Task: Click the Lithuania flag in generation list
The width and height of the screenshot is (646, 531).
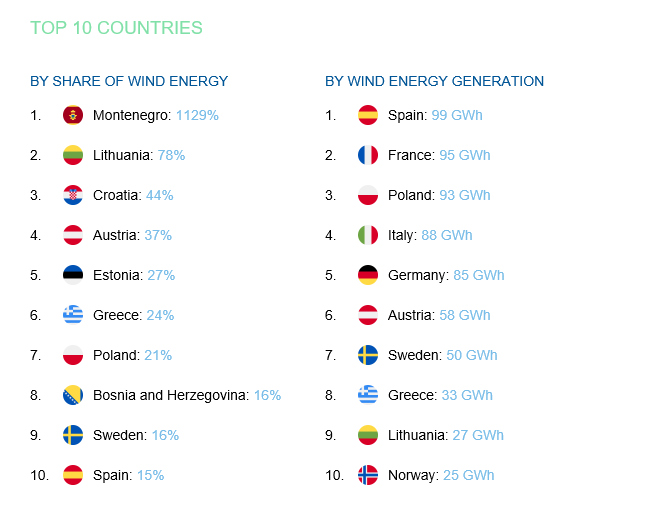Action: 368,435
